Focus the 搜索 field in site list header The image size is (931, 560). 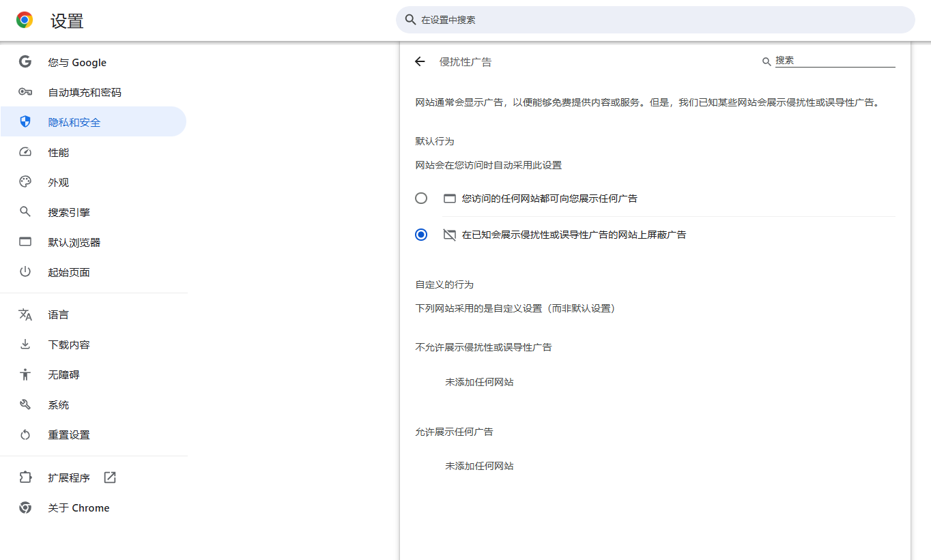point(835,61)
